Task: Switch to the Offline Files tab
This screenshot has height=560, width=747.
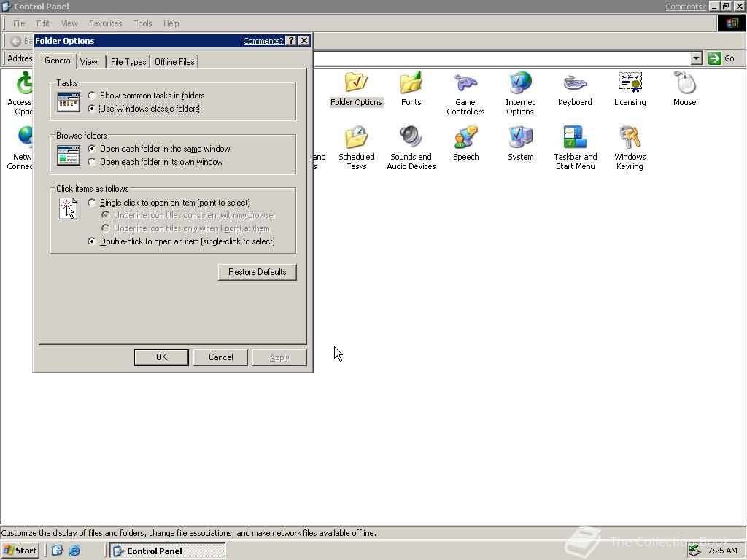Action: pos(174,61)
